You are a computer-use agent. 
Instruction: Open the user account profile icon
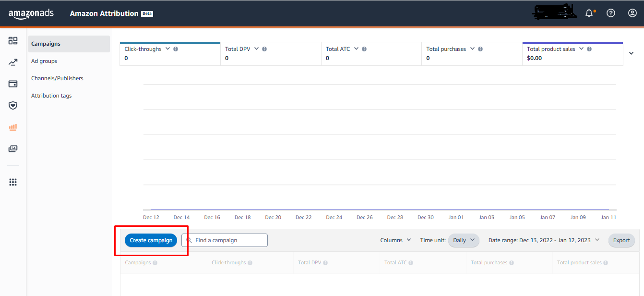pos(632,13)
